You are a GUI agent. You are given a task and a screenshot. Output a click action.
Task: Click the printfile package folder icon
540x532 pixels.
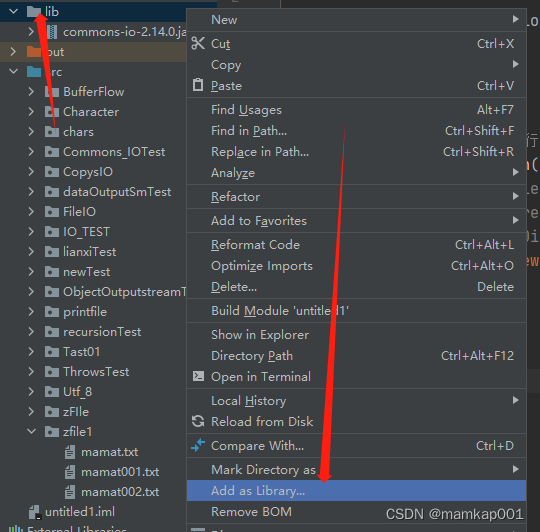coord(52,312)
